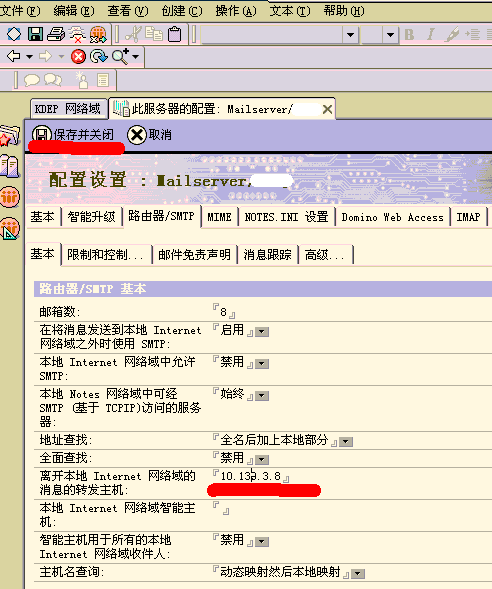The image size is (492, 589).
Task: Click the Print toolbar icon
Action: 56,34
